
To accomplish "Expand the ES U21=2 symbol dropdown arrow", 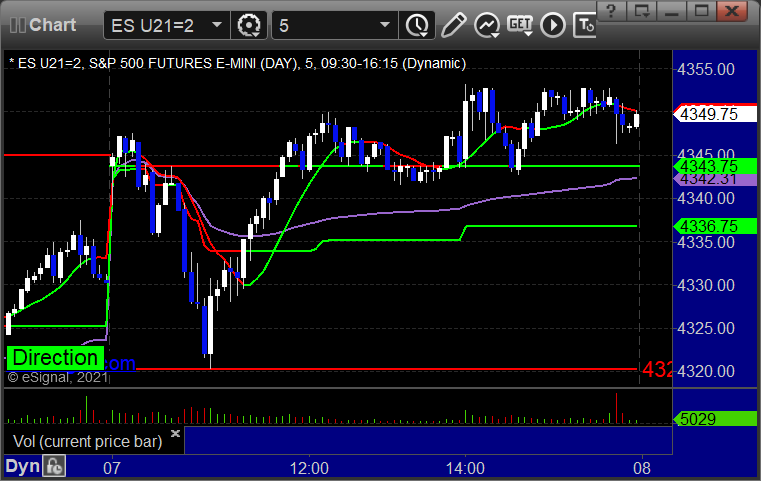I will pyautogui.click(x=217, y=25).
